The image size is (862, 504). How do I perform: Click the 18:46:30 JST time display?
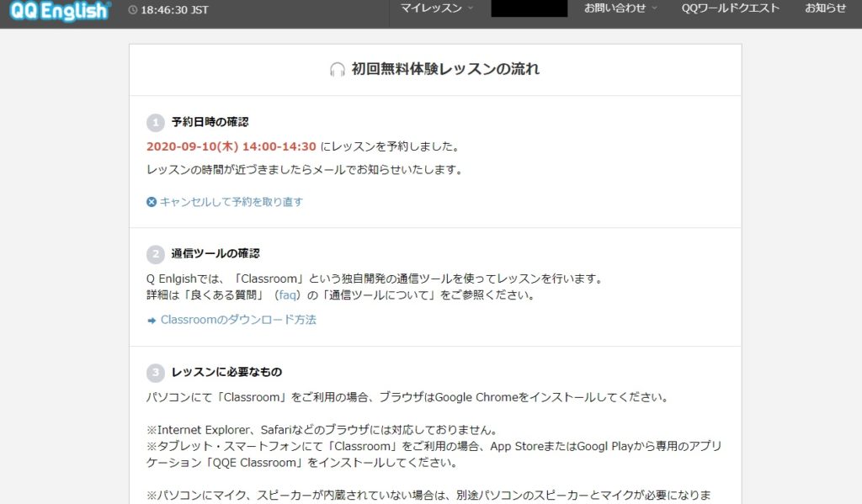tap(174, 10)
